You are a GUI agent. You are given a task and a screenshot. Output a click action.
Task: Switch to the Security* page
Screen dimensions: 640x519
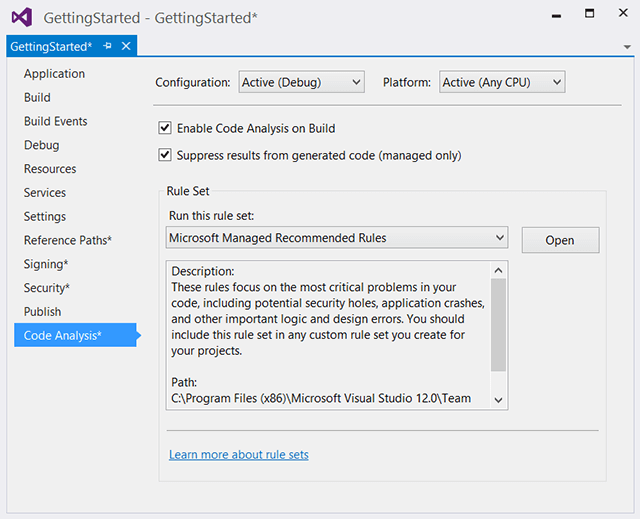coord(47,288)
